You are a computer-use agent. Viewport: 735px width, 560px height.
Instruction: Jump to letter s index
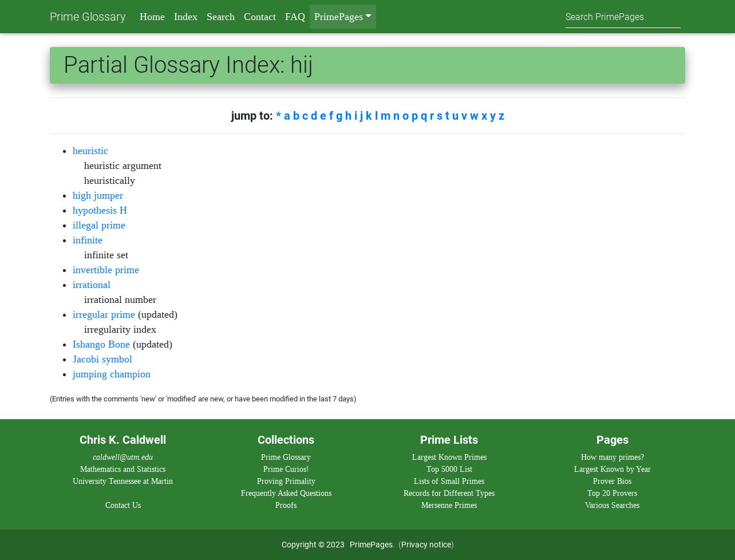pos(440,116)
